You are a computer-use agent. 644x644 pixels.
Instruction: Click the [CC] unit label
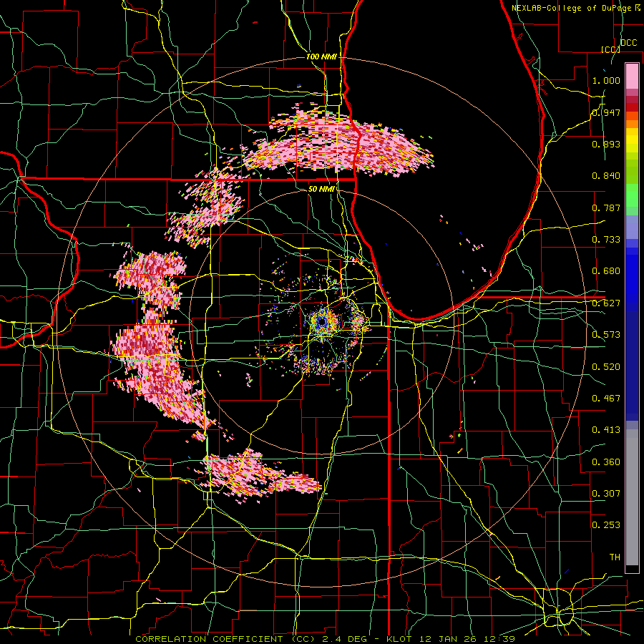pyautogui.click(x=610, y=49)
